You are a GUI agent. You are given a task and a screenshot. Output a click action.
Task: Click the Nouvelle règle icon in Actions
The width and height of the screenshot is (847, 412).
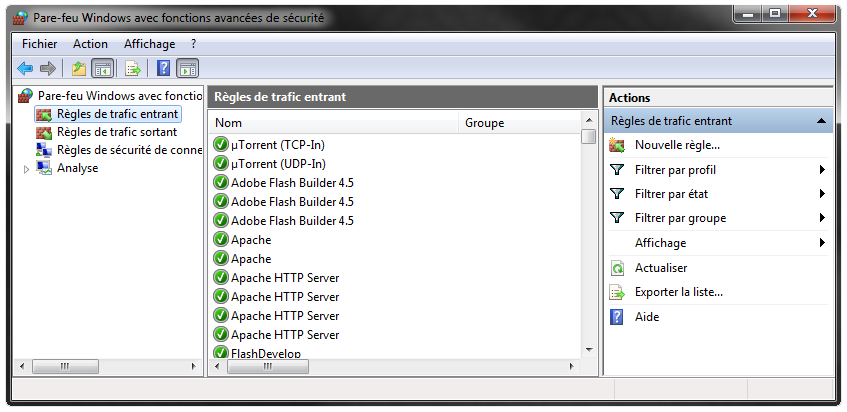point(617,145)
